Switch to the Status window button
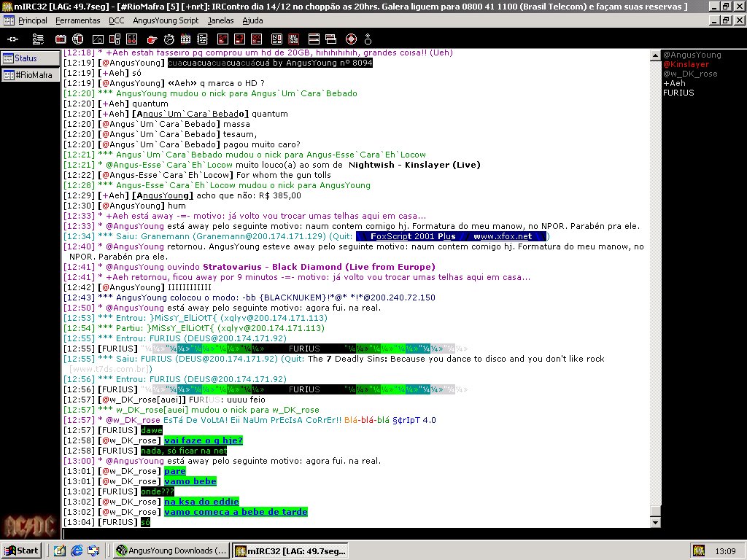Viewport: 747px width, 560px height. point(30,58)
